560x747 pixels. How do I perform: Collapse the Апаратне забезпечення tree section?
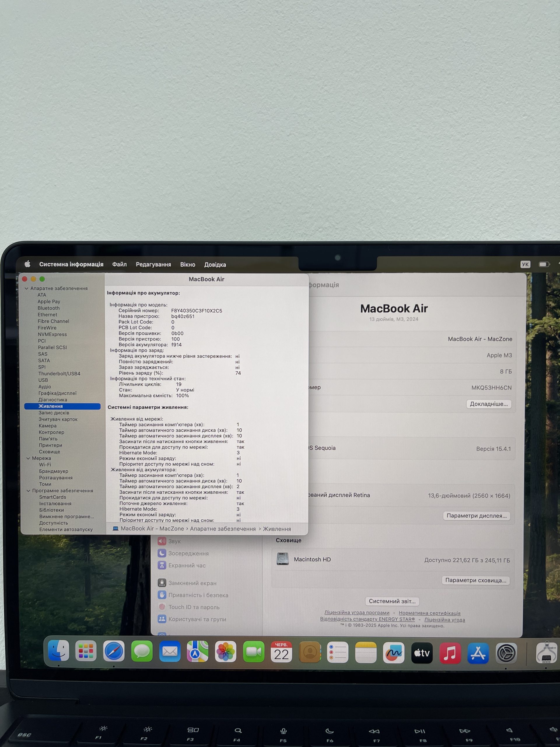point(26,288)
